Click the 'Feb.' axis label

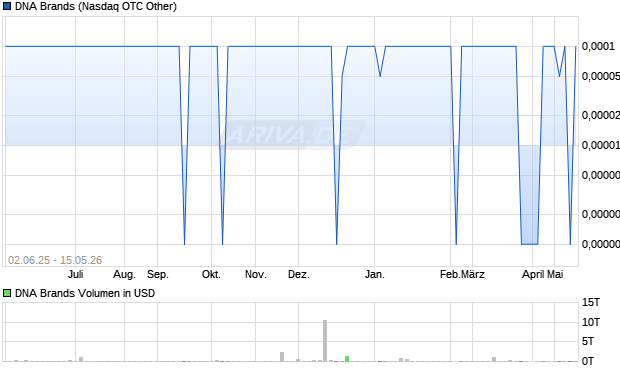[450, 274]
